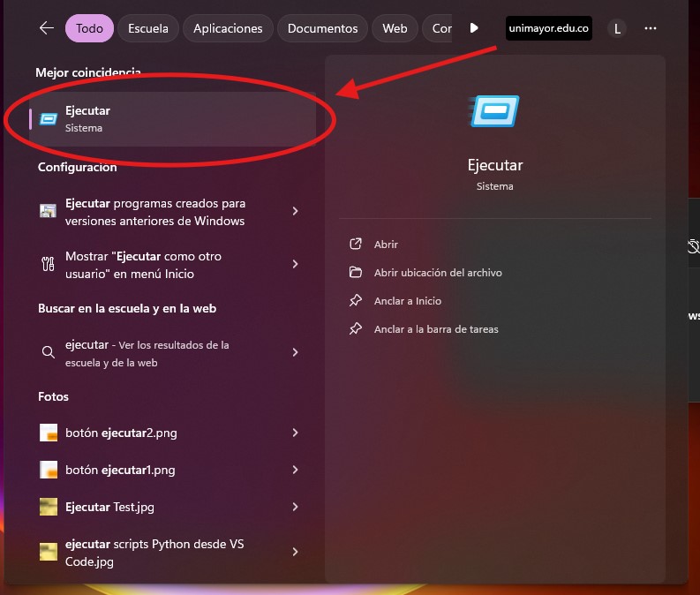Select the partially visible Cor filter tab
Image resolution: width=700 pixels, height=595 pixels.
click(x=438, y=28)
